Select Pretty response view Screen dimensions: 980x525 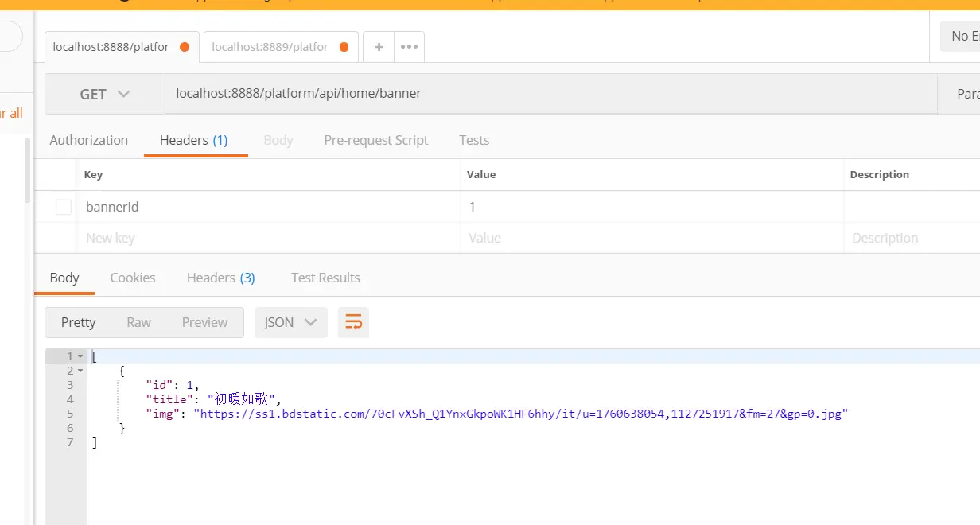[79, 322]
